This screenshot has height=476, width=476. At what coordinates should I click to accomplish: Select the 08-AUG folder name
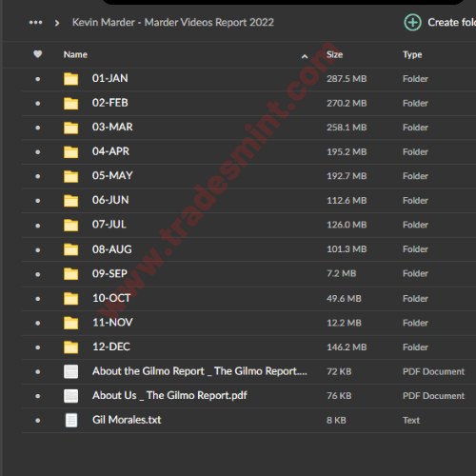point(112,249)
